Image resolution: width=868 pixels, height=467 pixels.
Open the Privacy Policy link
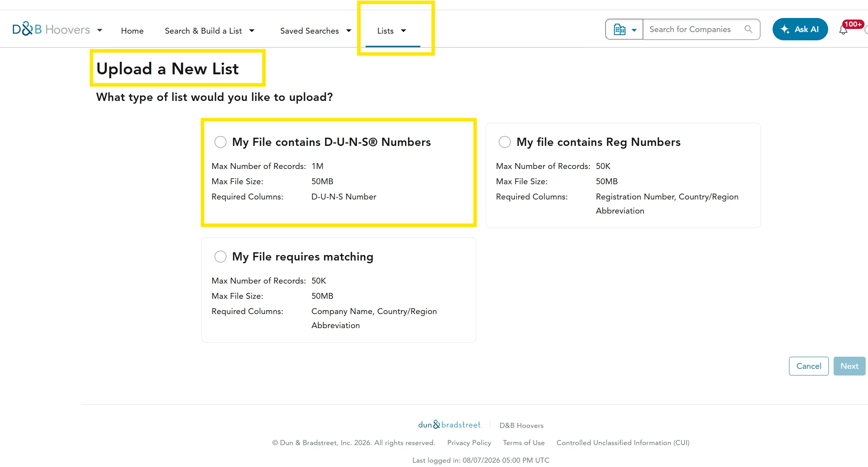coord(469,443)
